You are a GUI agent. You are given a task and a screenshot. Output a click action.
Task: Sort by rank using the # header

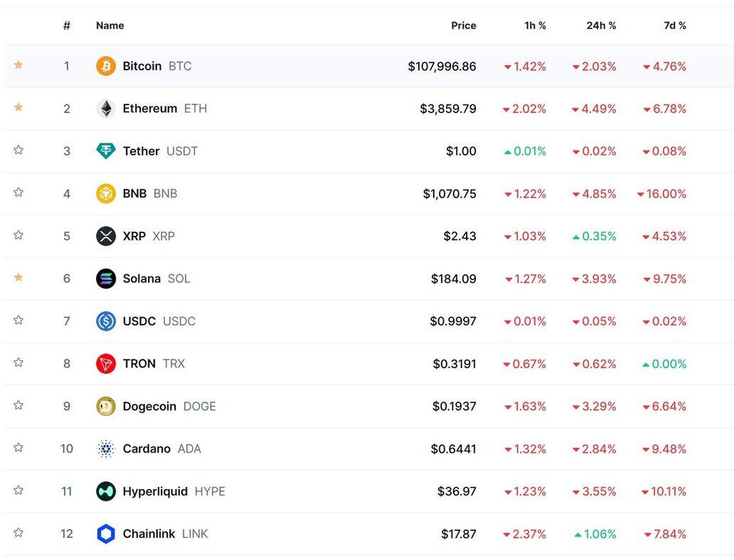[67, 26]
